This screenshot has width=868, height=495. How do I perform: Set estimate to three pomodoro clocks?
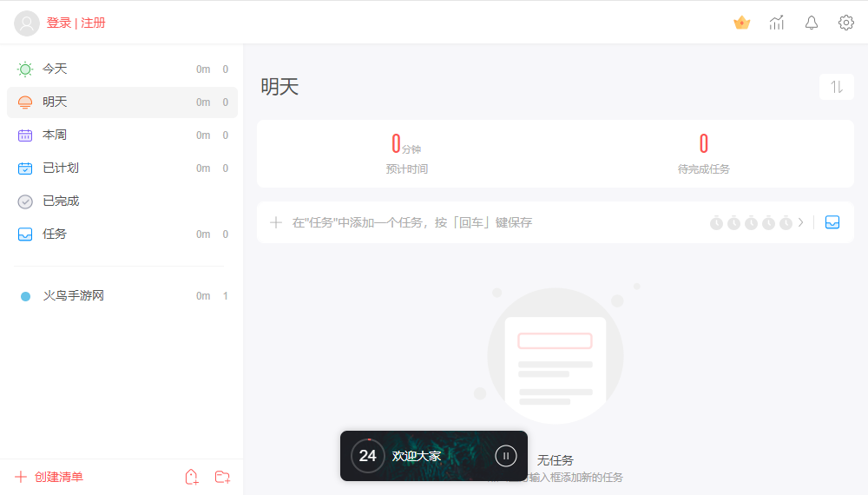coord(751,222)
